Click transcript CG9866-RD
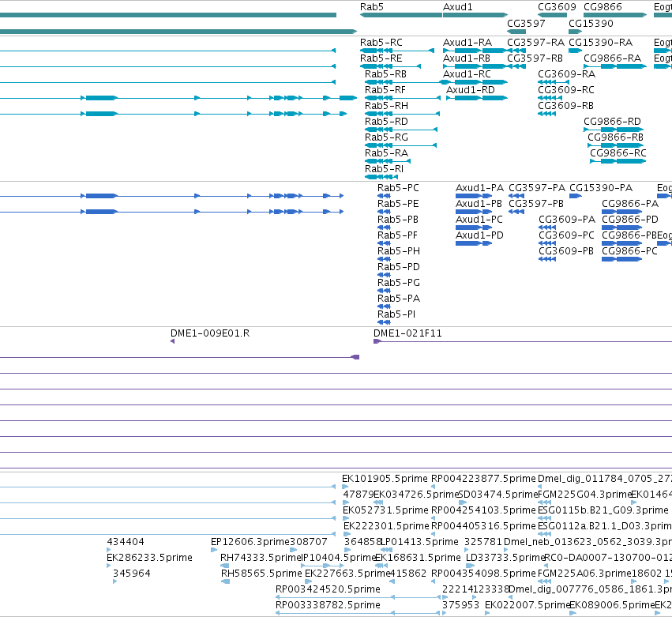Viewport: 672px width, 617px height. pyautogui.click(x=613, y=122)
